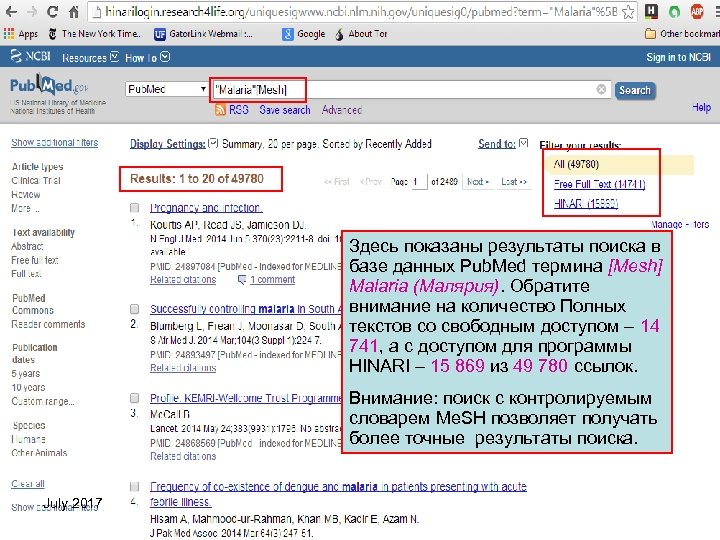Image resolution: width=720 pixels, height=540 pixels.
Task: Click Show additional filters at the top
Action: pyautogui.click(x=54, y=142)
